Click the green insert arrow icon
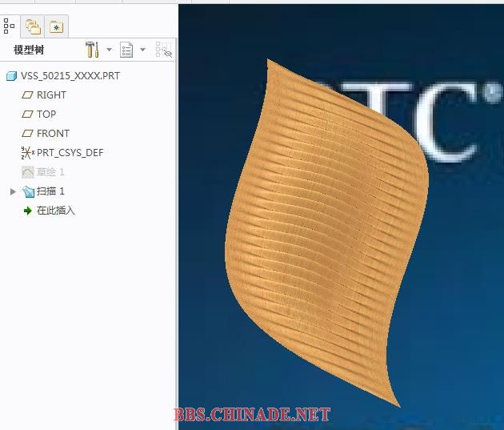504x430 pixels. pyautogui.click(x=28, y=211)
